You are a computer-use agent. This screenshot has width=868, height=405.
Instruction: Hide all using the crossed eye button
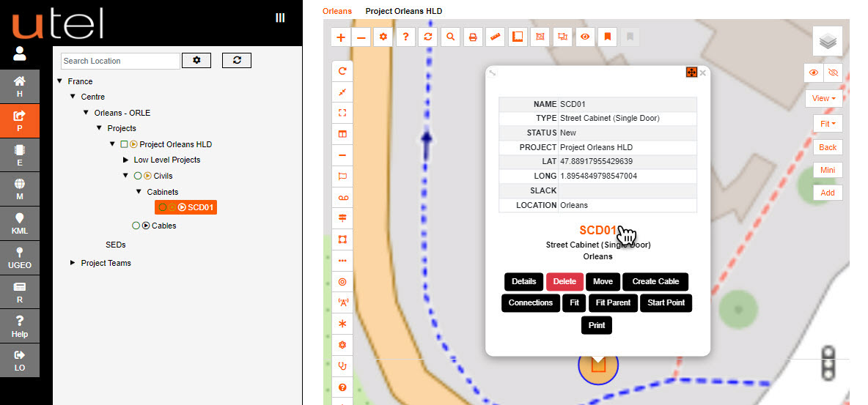[833, 73]
